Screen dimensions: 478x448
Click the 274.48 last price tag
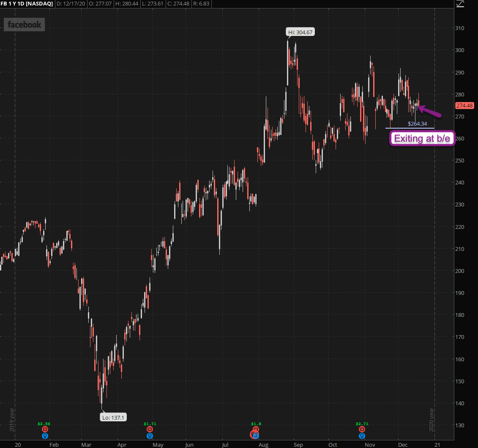pos(464,106)
